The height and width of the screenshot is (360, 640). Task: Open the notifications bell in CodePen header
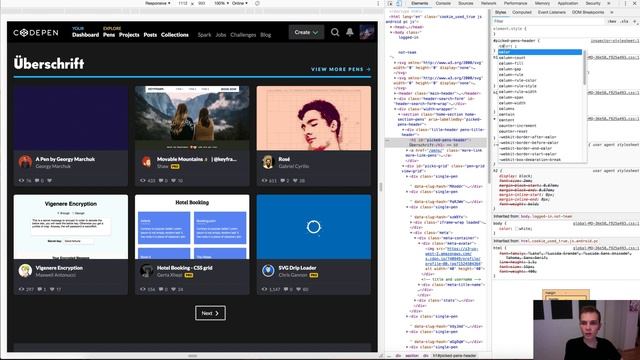tap(350, 32)
